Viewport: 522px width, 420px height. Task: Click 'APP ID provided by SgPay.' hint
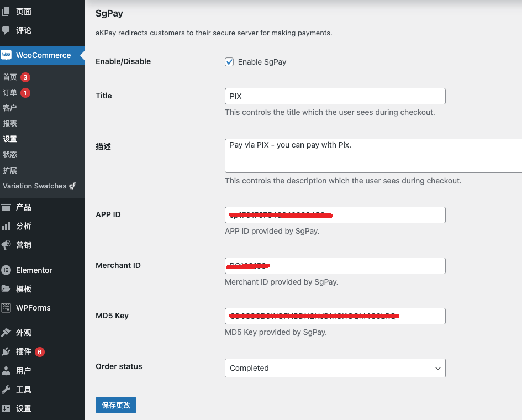point(272,231)
